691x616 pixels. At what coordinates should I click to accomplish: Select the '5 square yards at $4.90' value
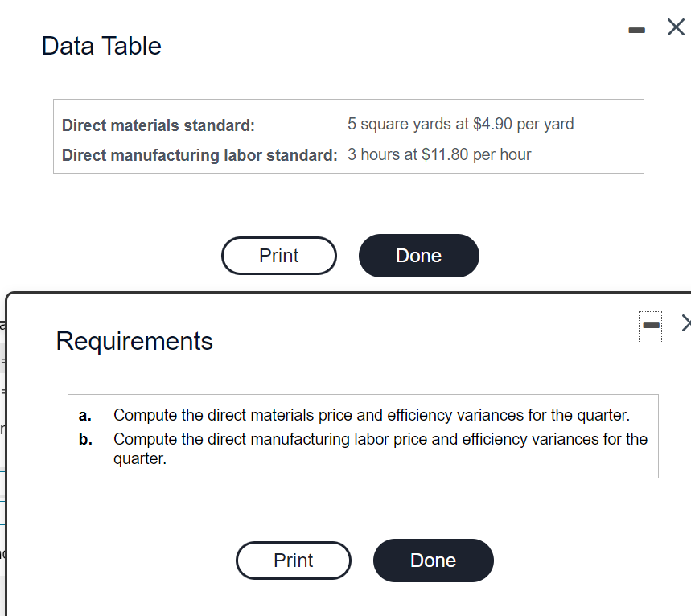pos(461,124)
